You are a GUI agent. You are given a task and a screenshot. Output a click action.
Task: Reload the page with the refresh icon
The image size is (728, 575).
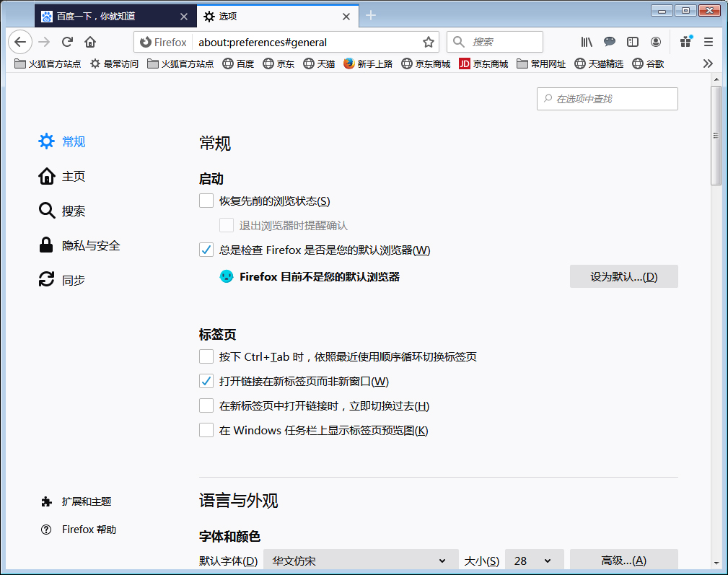point(66,42)
